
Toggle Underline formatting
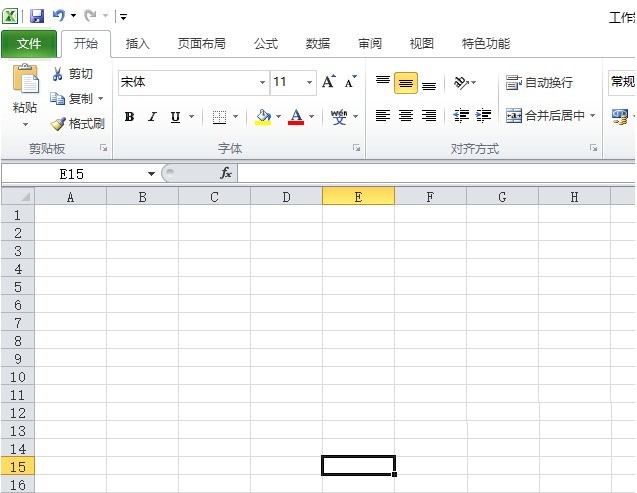point(176,117)
